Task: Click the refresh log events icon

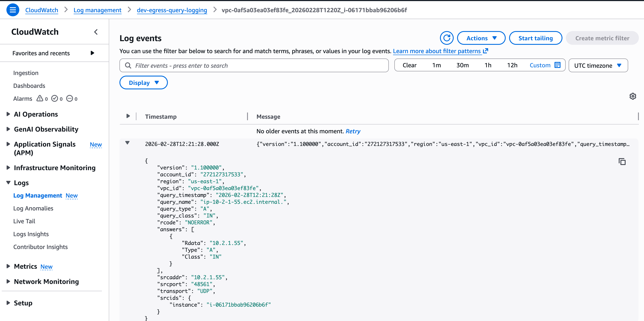Action: pos(447,38)
